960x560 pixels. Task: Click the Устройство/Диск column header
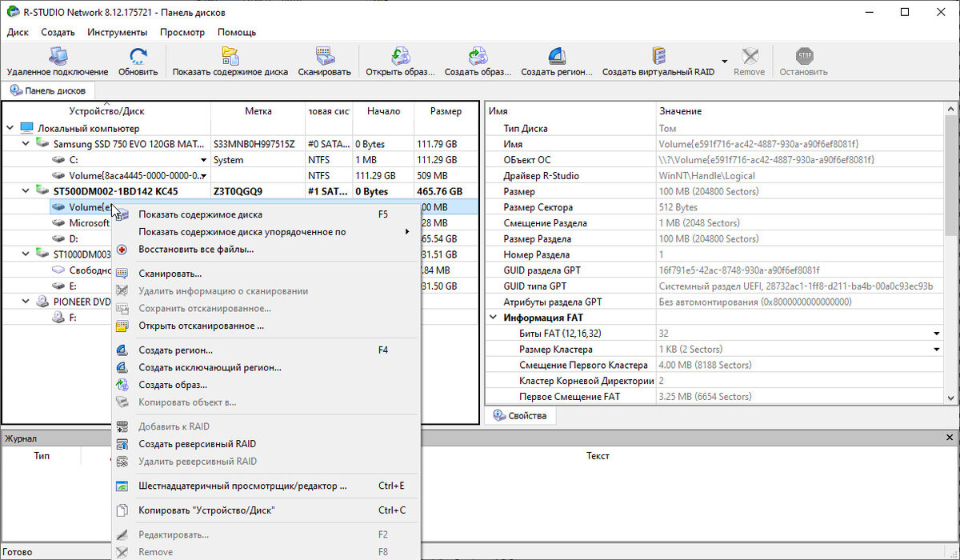(106, 111)
